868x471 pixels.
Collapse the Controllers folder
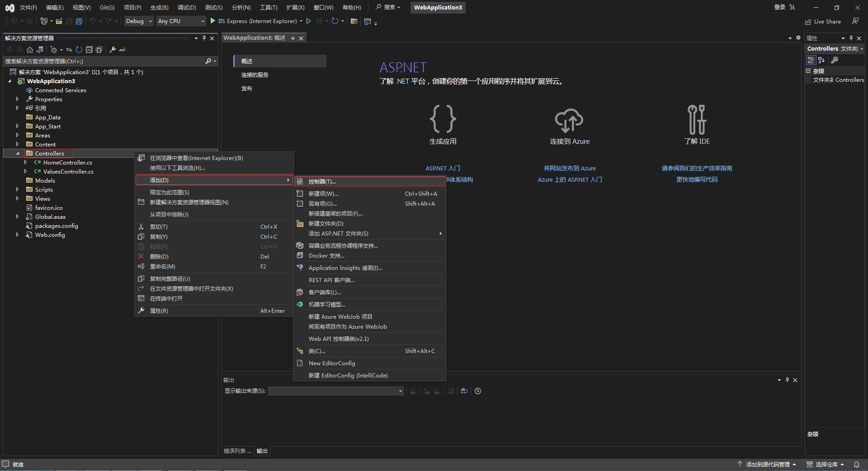point(17,153)
